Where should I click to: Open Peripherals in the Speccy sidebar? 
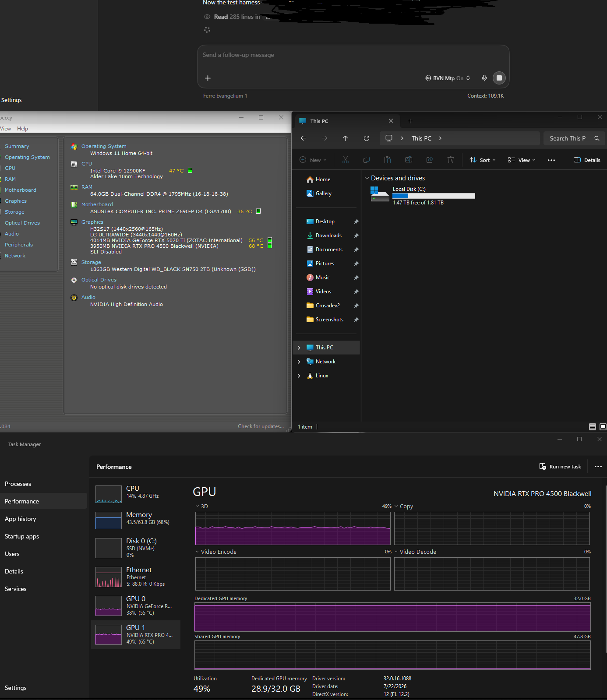19,245
